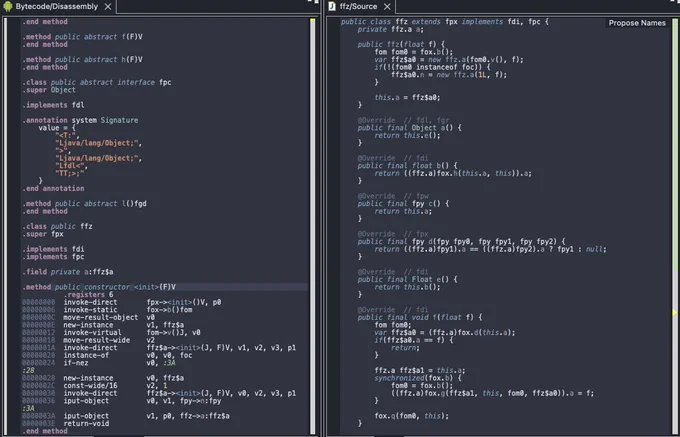680x437 pixels.
Task: Click 'public final void f(float f) {' method
Action: 420,317
